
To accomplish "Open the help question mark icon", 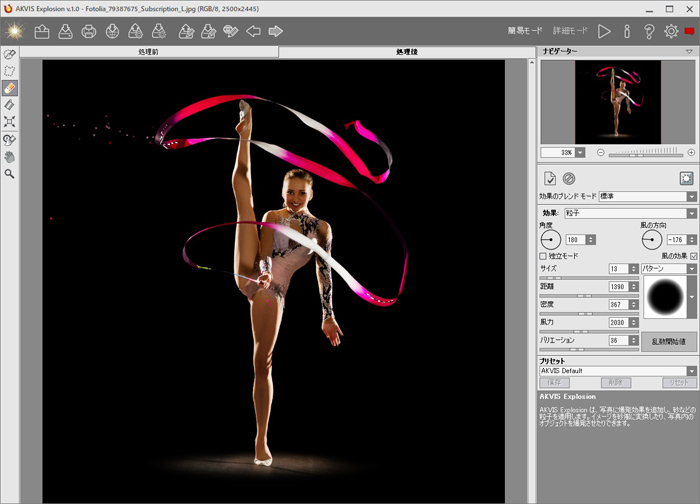I will 649,31.
